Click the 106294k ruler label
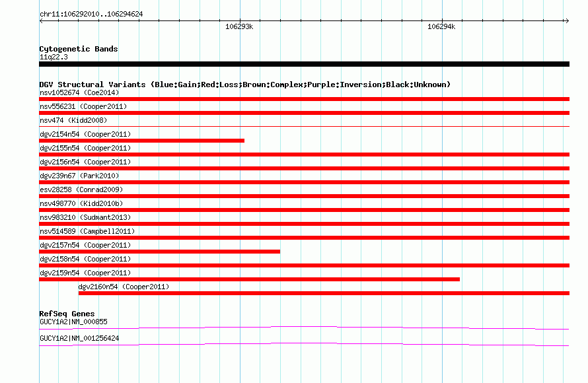This screenshot has height=383, width=588. click(441, 26)
